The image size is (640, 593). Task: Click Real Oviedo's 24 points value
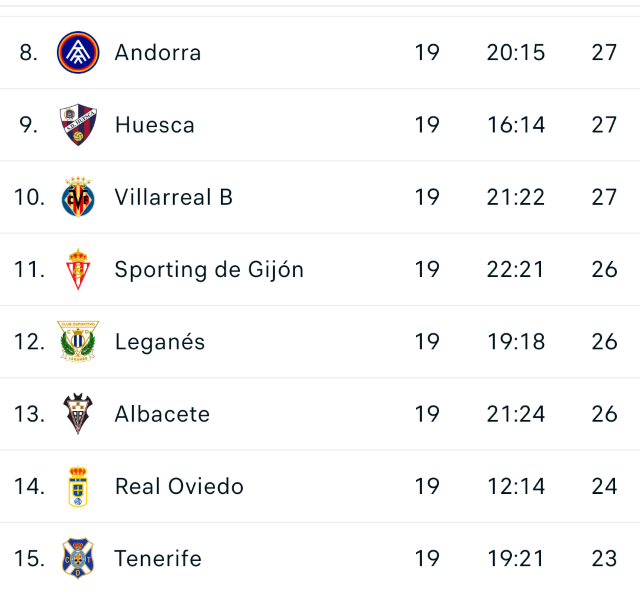604,486
